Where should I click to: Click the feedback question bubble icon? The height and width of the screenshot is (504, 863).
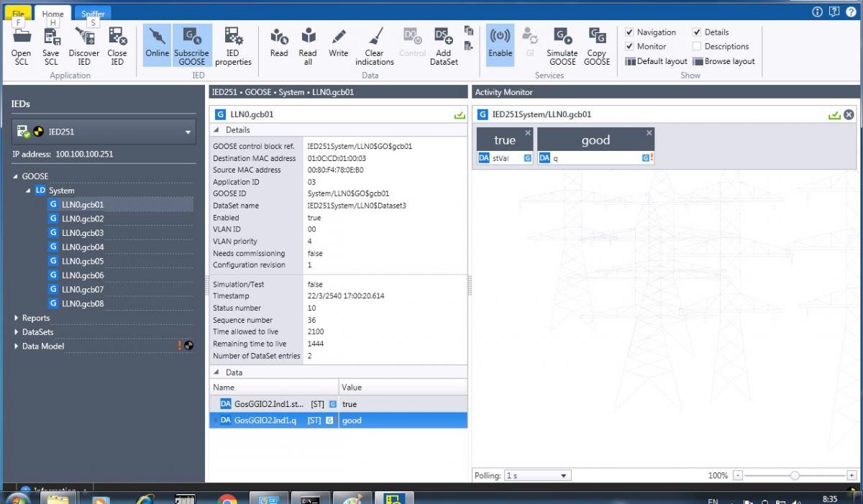pos(834,12)
